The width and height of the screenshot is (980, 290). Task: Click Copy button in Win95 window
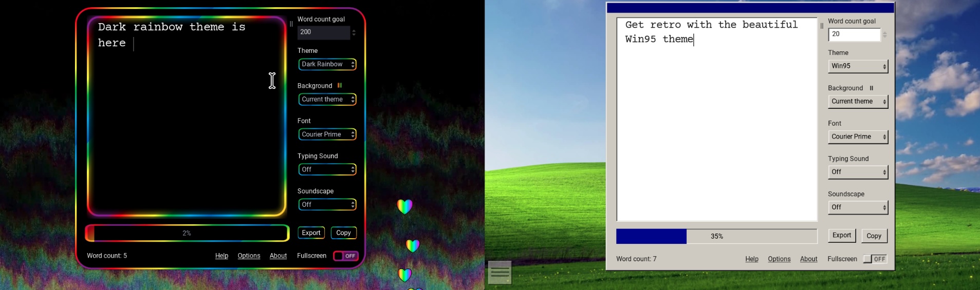[x=874, y=236]
